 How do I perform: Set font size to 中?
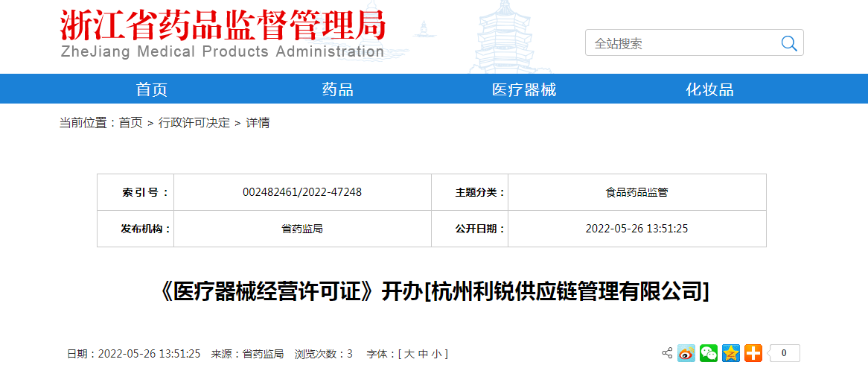click(x=422, y=354)
